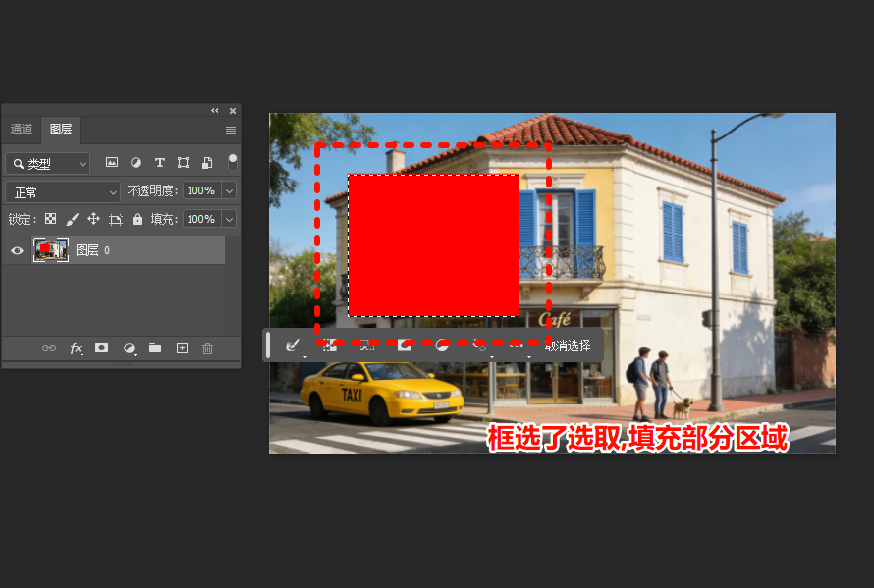Filter for text layers using the T icon
Viewport: 874px width, 588px height.
coord(160,163)
